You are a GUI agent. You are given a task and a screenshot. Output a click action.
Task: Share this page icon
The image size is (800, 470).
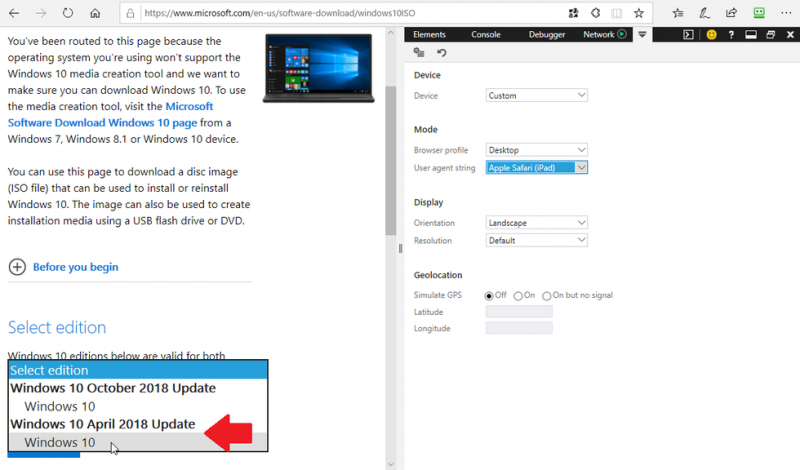[732, 13]
